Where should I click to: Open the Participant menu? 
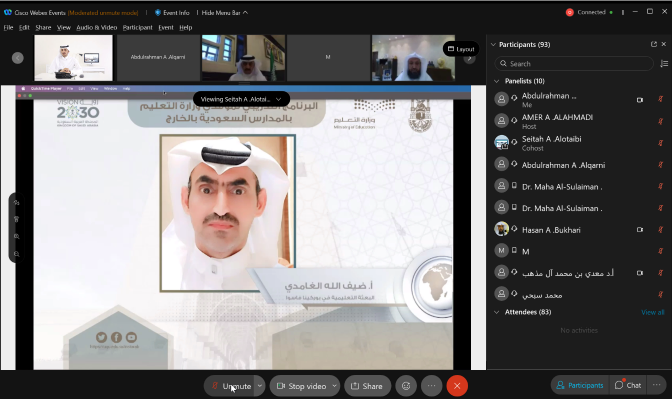(137, 27)
